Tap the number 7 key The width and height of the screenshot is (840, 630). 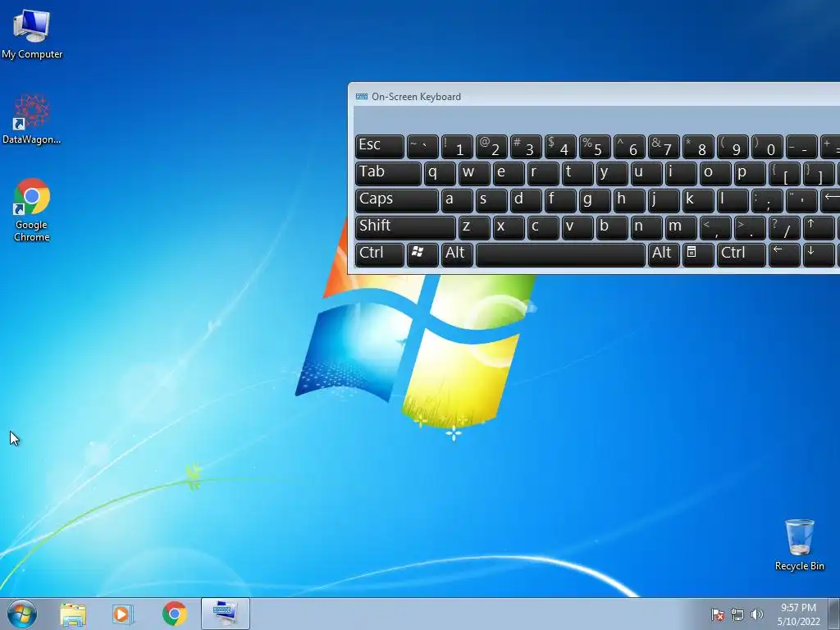click(663, 146)
